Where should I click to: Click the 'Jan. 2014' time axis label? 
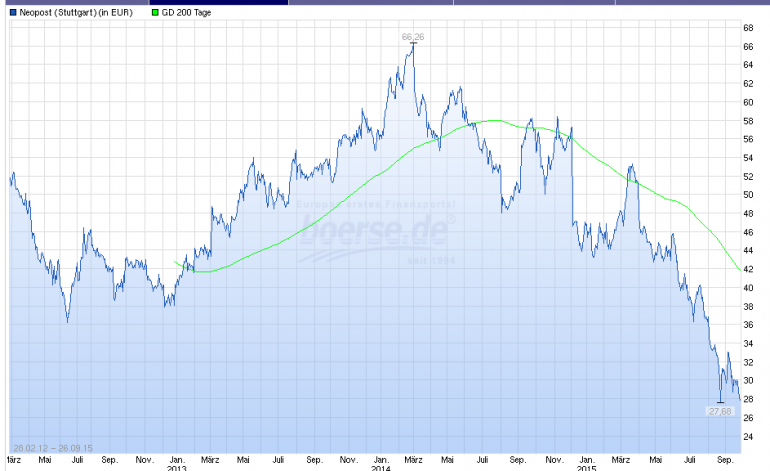(381, 464)
